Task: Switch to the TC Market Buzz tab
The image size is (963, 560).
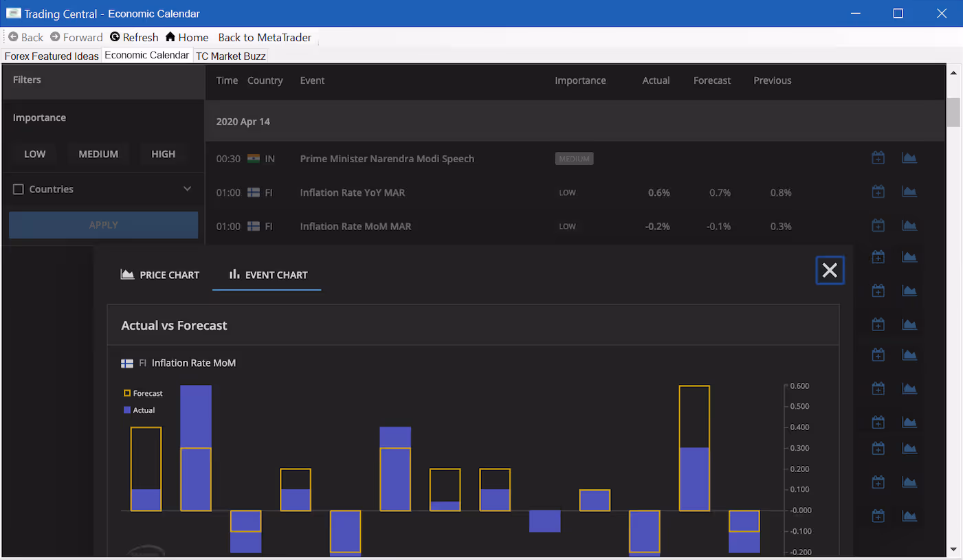Action: tap(230, 56)
